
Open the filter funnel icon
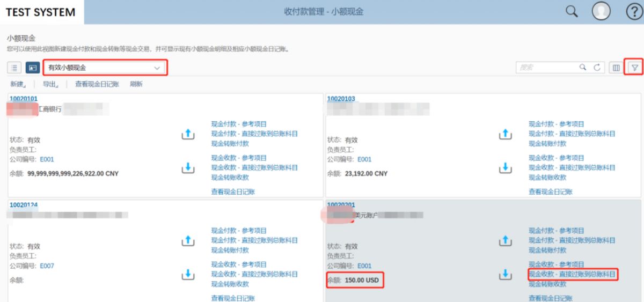point(634,68)
